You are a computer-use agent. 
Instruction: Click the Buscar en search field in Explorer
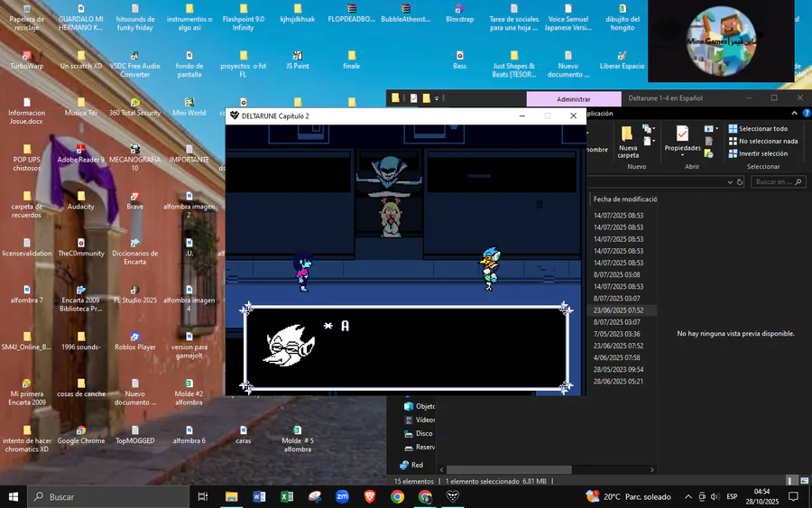[779, 181]
